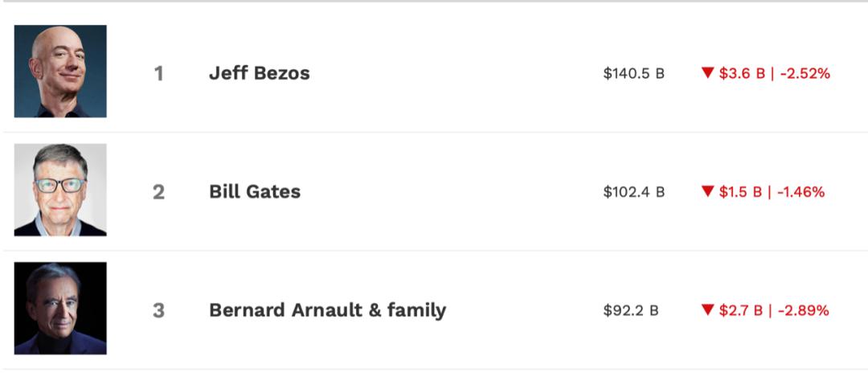Click the -2.52% change percentage
868x373 pixels.
[x=804, y=74]
